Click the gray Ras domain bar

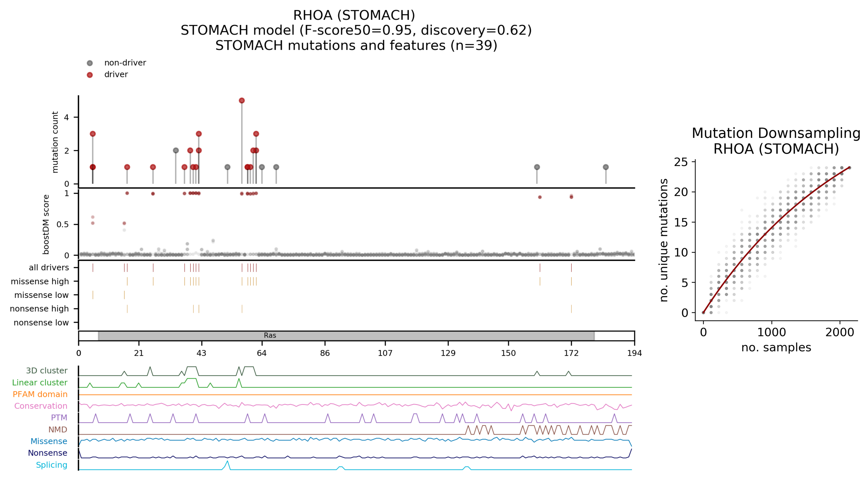tap(346, 336)
